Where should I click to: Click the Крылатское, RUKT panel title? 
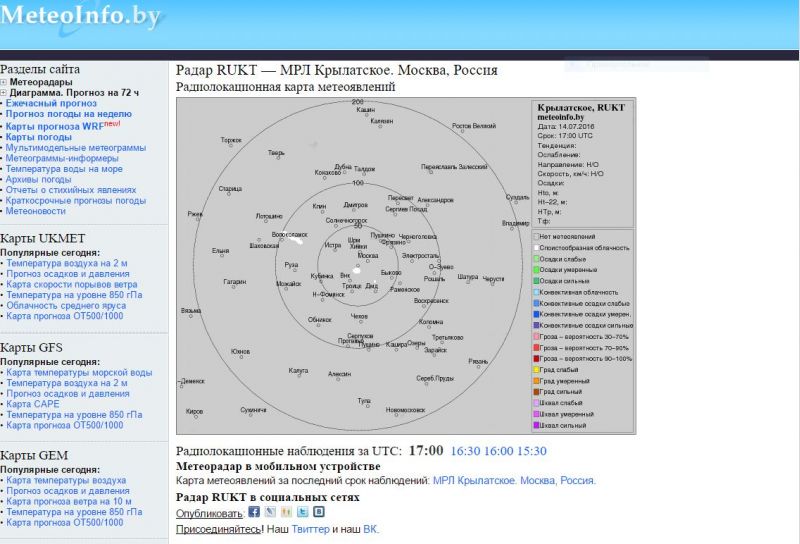pyautogui.click(x=581, y=108)
